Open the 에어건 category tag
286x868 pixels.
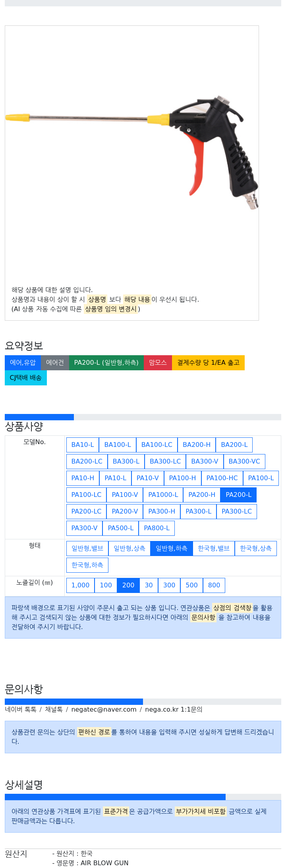[x=55, y=363]
